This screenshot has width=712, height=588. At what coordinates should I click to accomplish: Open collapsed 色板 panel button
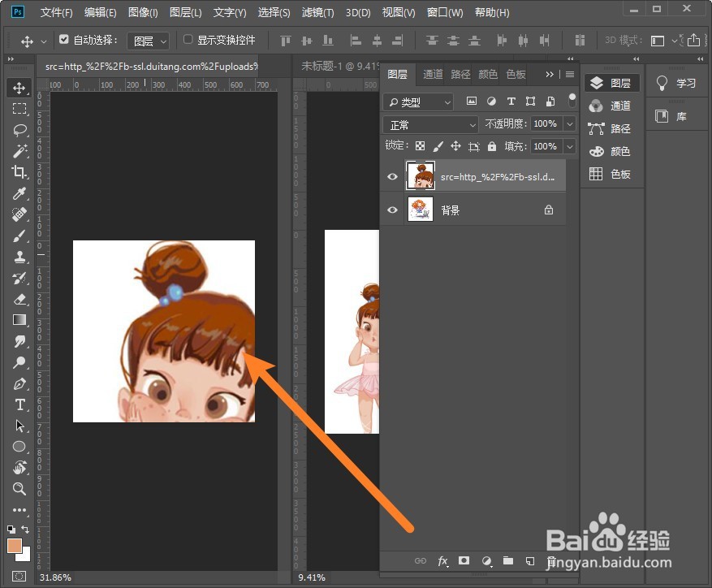pyautogui.click(x=611, y=174)
